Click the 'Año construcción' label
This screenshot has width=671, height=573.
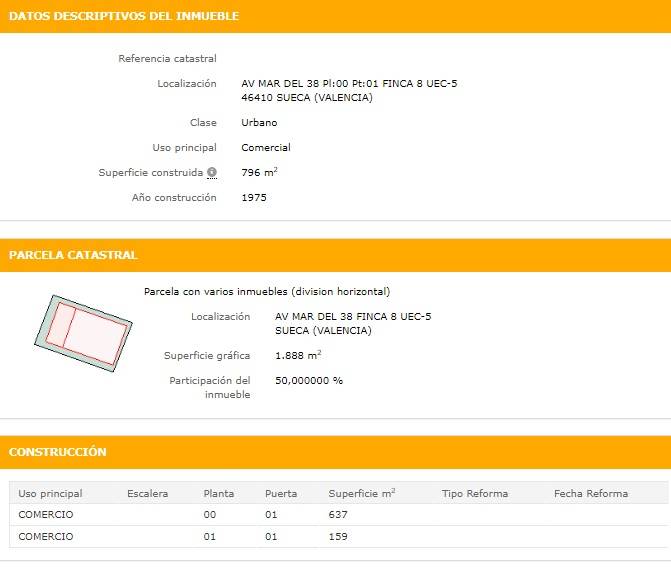pos(174,198)
